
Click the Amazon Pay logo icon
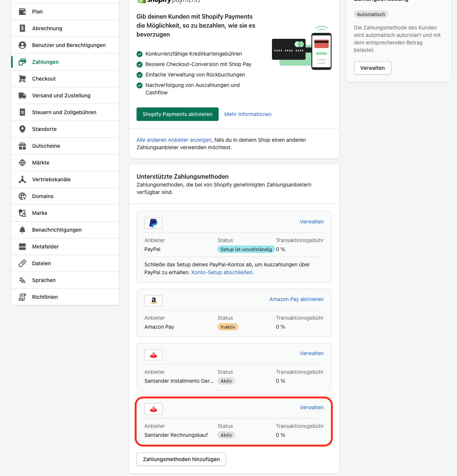[153, 301]
